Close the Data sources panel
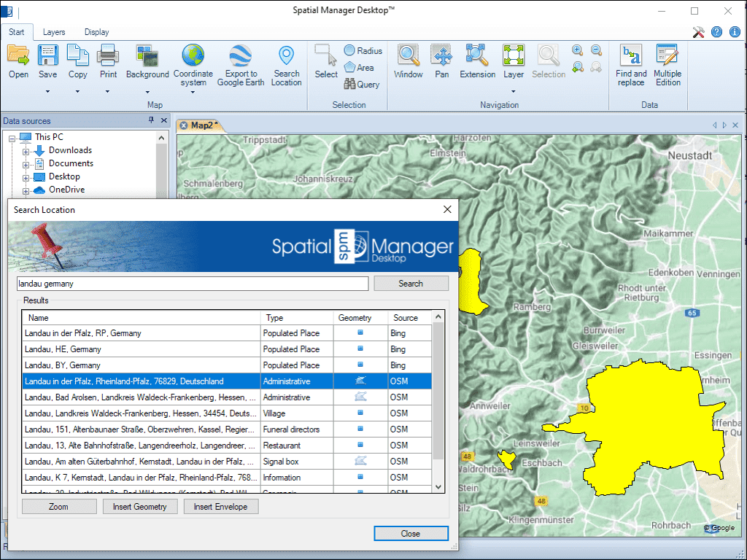This screenshot has height=560, width=747. (164, 120)
